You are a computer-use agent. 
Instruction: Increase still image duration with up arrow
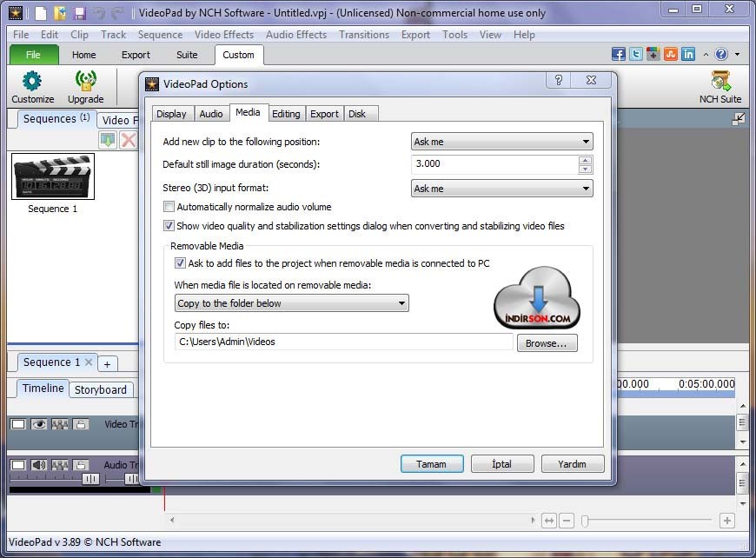pyautogui.click(x=585, y=160)
